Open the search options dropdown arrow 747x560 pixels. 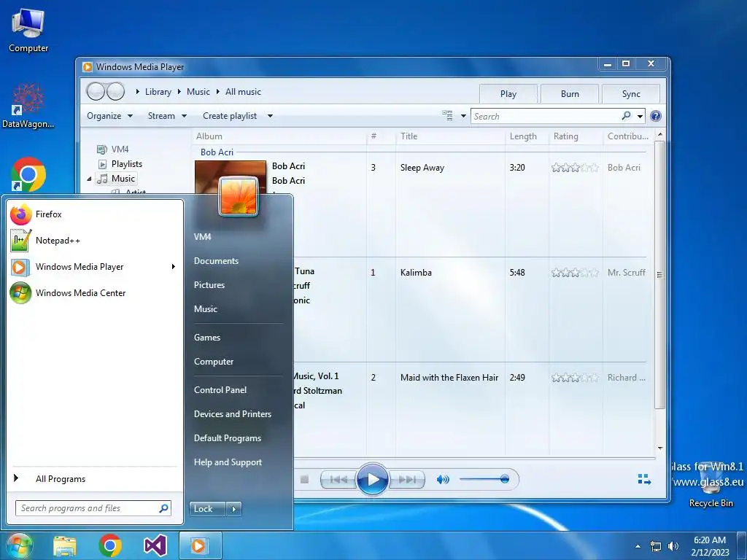point(640,116)
